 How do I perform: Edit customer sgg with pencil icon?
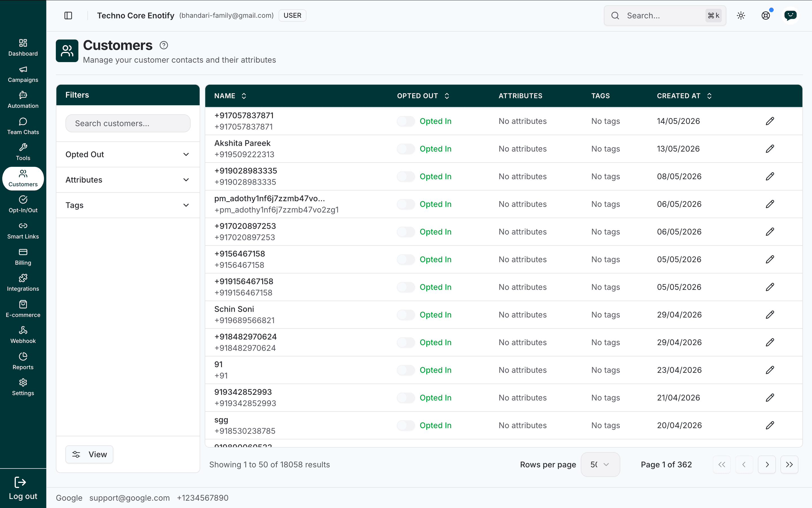point(770,425)
